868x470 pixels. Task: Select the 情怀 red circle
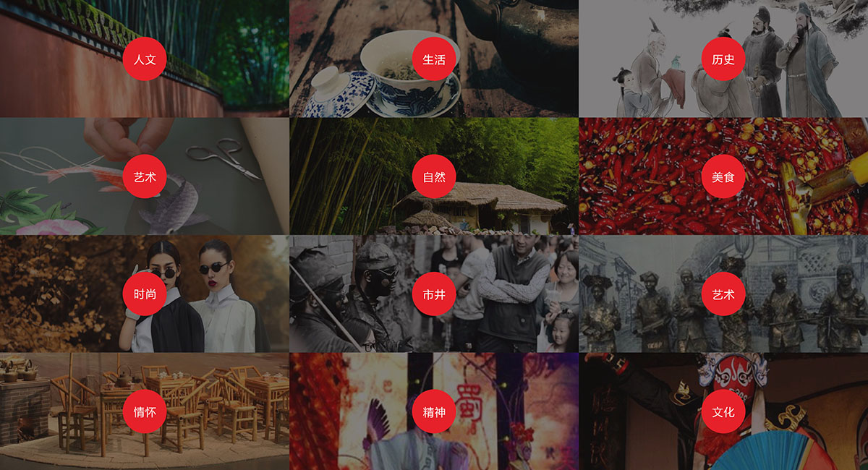point(145,412)
